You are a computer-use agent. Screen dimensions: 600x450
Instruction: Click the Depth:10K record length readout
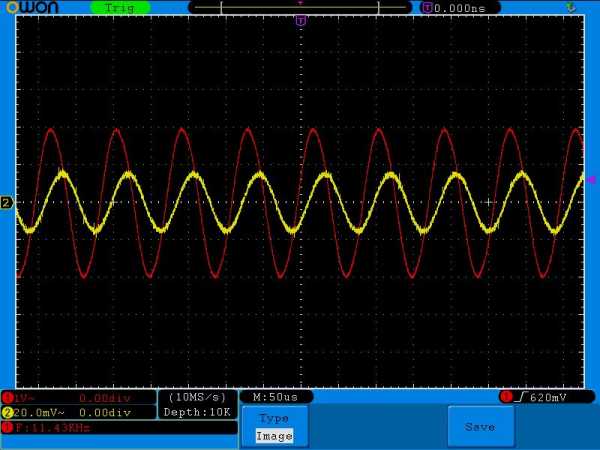pyautogui.click(x=198, y=412)
